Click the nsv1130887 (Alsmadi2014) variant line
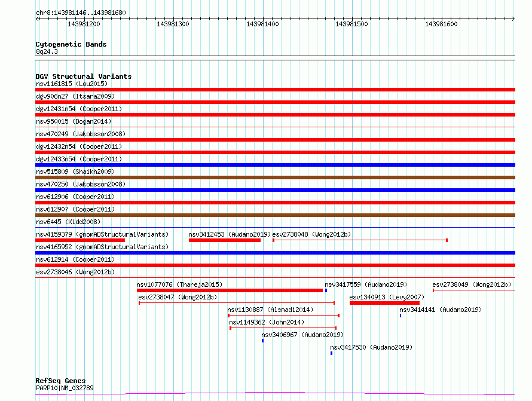 (283, 316)
